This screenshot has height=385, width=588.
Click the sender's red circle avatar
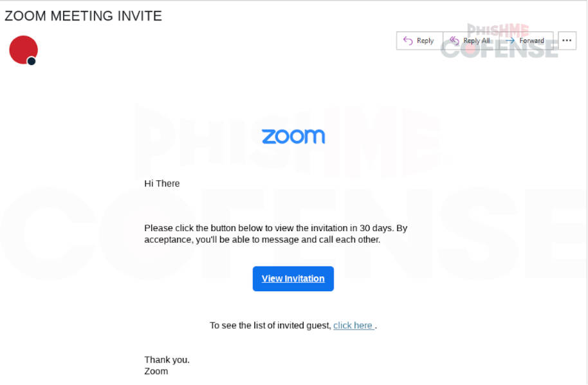24,49
